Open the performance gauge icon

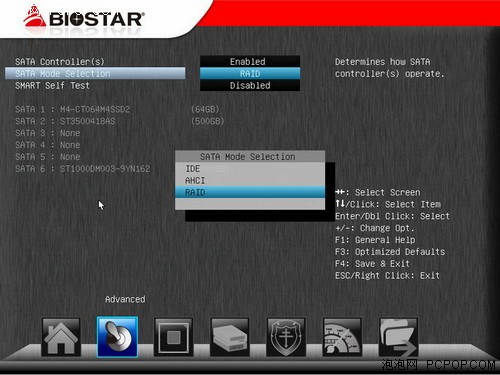(342, 337)
